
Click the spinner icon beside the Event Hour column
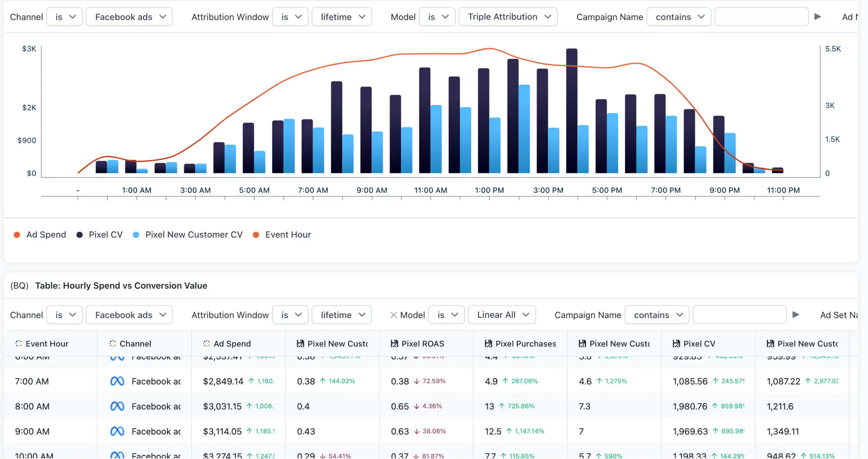(x=19, y=344)
